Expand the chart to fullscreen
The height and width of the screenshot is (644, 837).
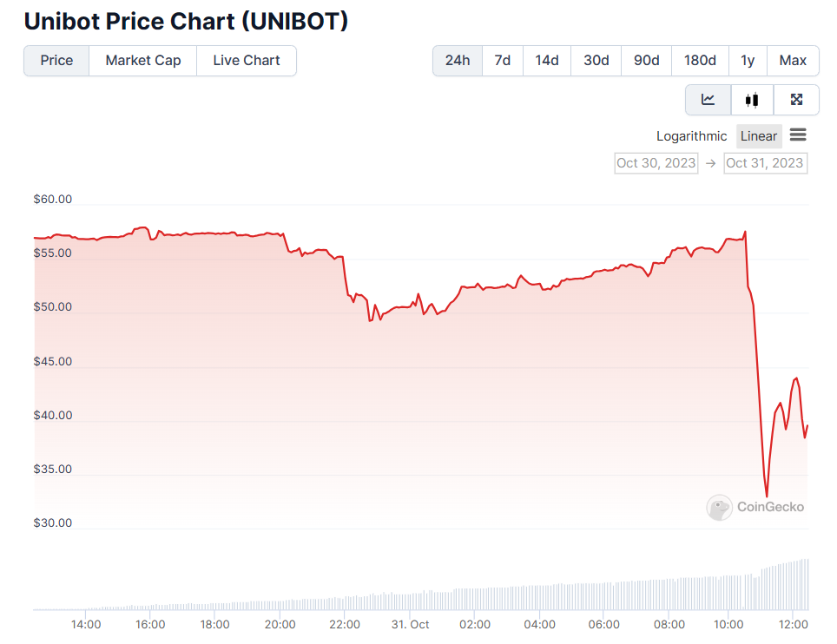click(796, 99)
